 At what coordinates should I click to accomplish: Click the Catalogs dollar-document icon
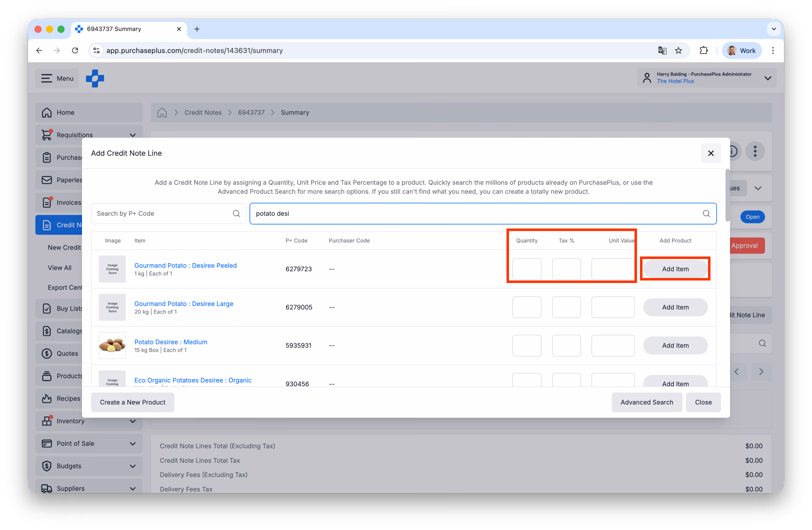(x=47, y=331)
